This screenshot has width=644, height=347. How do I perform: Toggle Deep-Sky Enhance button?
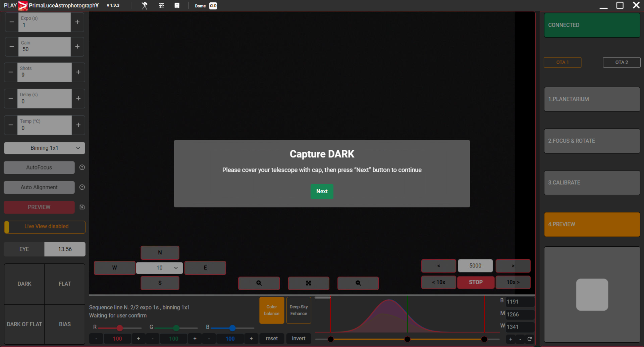[299, 310]
